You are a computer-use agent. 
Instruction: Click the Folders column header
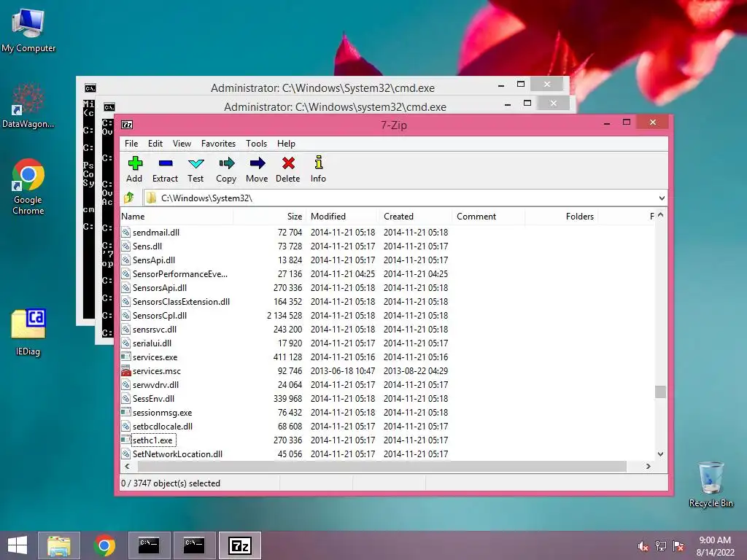coord(562,216)
